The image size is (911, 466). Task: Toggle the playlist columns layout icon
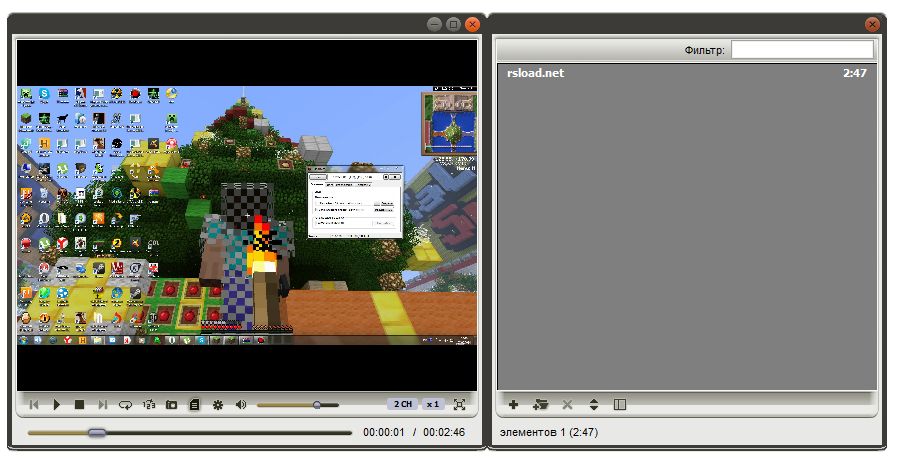(620, 404)
